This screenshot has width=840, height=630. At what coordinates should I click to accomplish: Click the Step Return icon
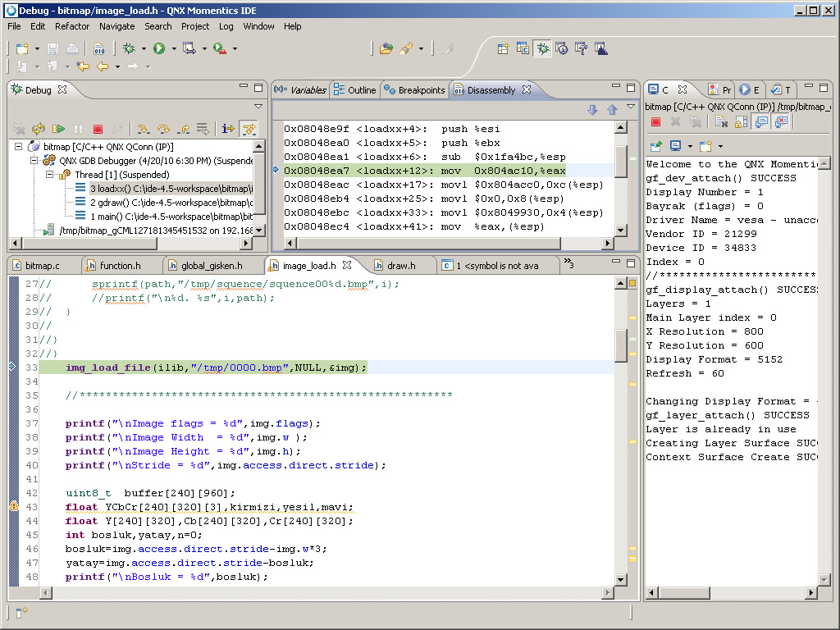(x=184, y=129)
